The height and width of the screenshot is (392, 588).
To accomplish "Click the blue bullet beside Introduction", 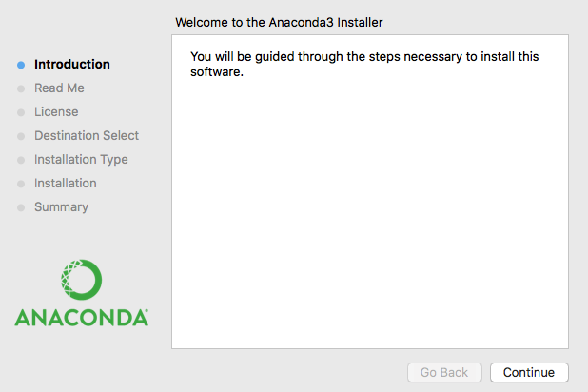I will click(x=21, y=65).
